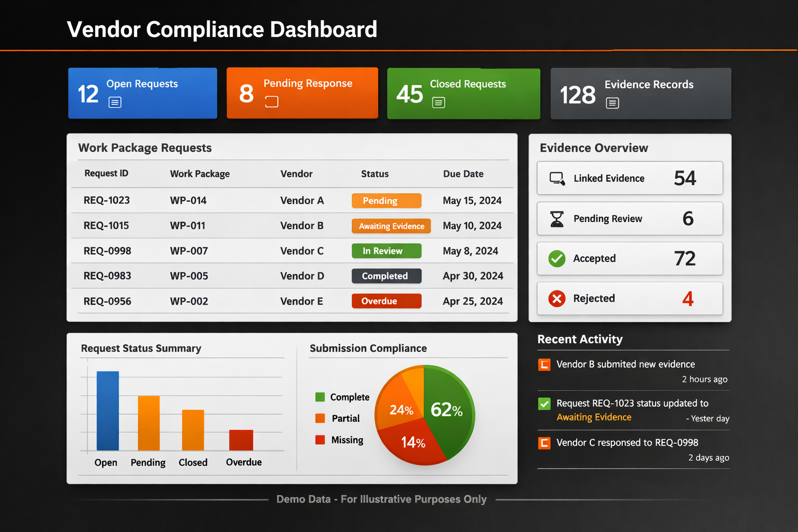Click the Pending Response card icon
The image size is (798, 532).
pos(271,102)
